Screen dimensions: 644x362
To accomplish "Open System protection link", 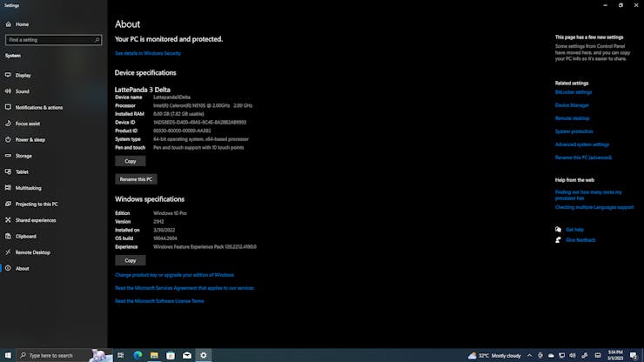I will (574, 131).
